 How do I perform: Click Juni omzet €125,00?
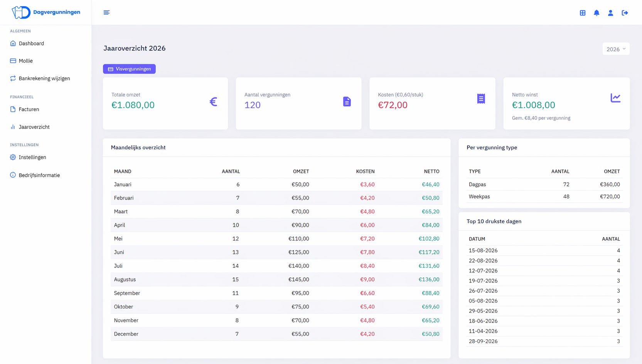point(299,252)
